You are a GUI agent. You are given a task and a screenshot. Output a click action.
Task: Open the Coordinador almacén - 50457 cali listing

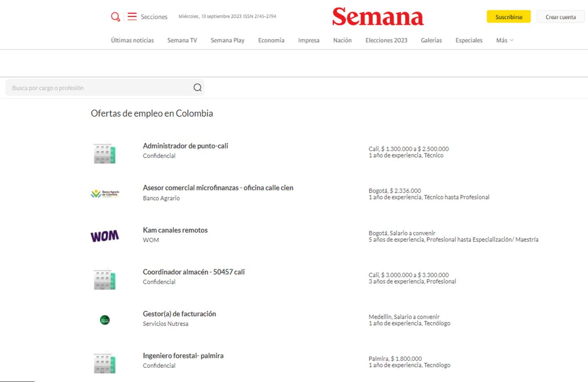193,272
